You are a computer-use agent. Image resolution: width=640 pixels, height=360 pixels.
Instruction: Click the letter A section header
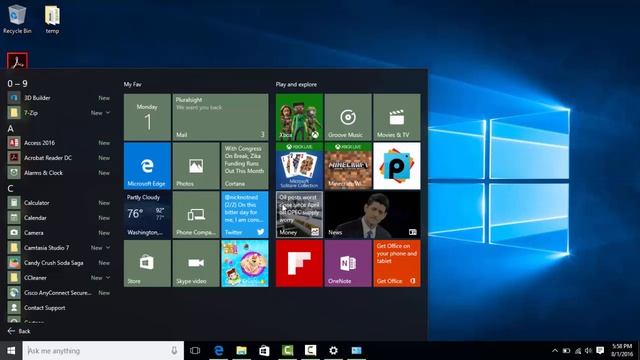(11, 129)
